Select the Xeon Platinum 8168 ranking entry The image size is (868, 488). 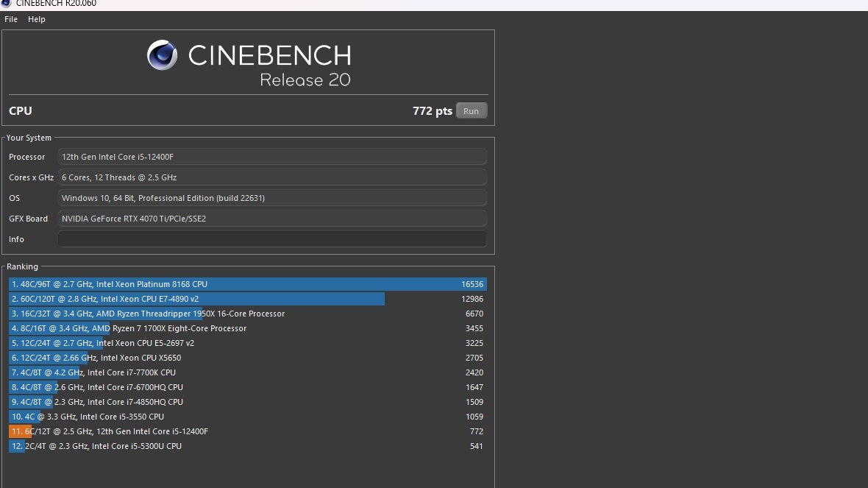pyautogui.click(x=247, y=284)
